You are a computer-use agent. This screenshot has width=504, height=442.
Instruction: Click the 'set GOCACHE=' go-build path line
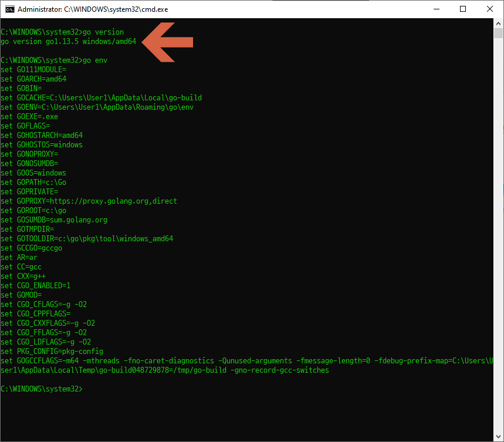click(x=102, y=97)
